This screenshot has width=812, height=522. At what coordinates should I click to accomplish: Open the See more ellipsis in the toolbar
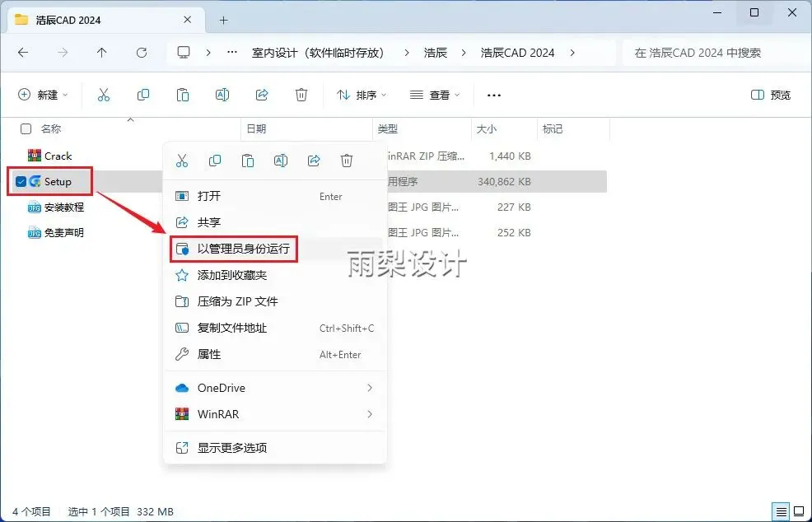(x=494, y=96)
